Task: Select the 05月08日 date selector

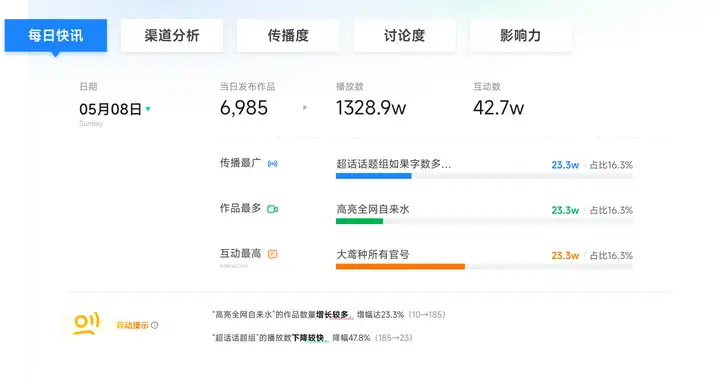Action: click(110, 109)
